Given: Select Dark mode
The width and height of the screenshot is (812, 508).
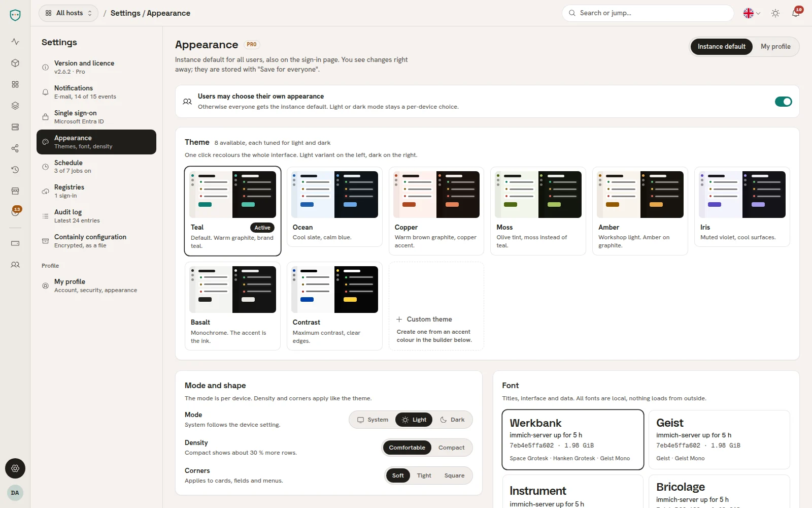Looking at the screenshot, I should click(x=452, y=420).
